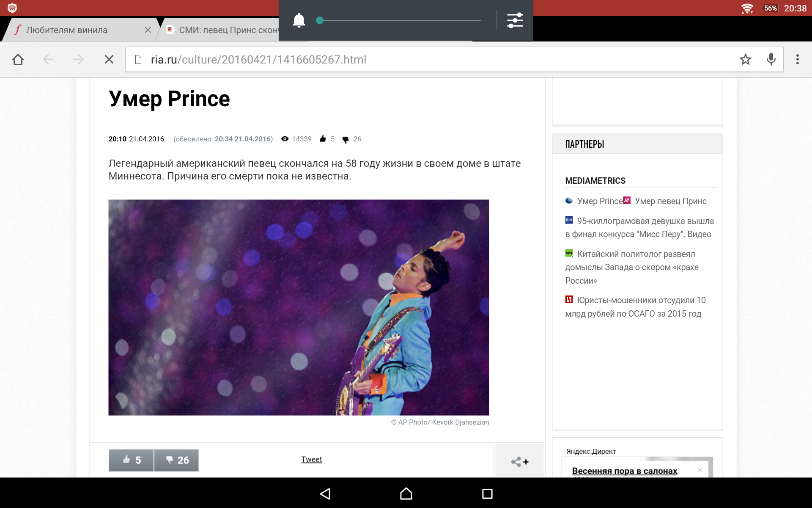Click the Tweet link
Viewport: 812px width, 508px height.
(311, 460)
